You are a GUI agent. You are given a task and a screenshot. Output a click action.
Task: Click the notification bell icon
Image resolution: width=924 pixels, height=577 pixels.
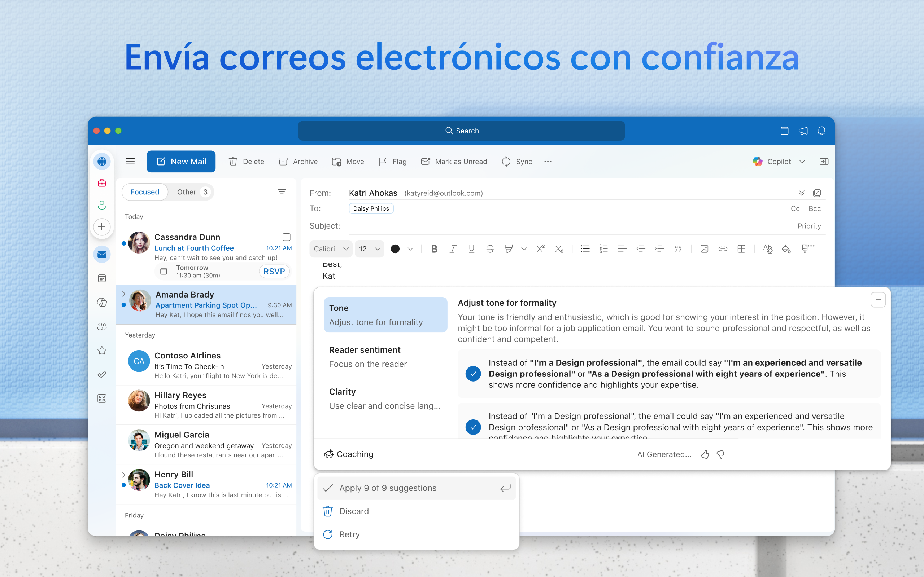(x=821, y=131)
